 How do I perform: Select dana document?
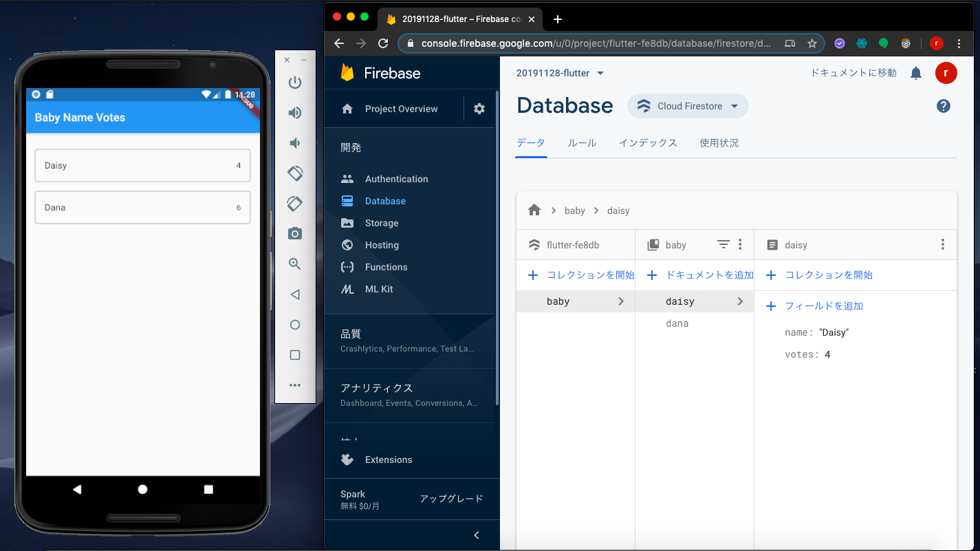[x=677, y=323]
